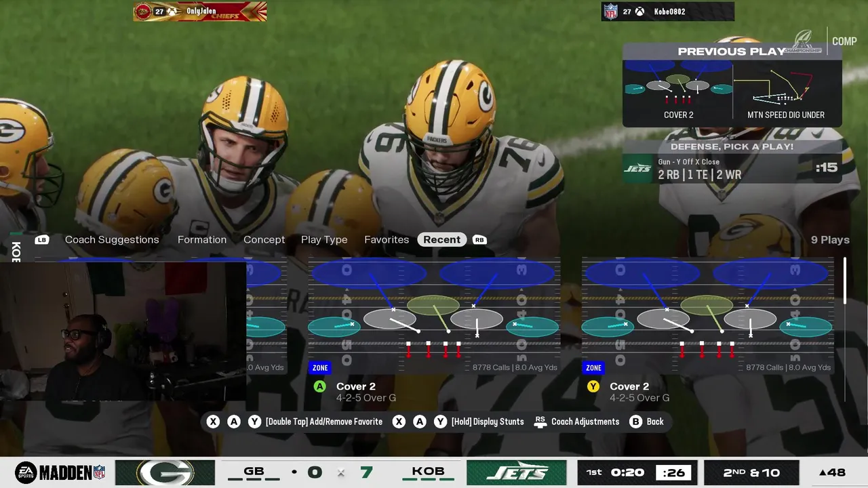Click the play list scrollbar
Image resolution: width=868 pixels, height=488 pixels.
(x=845, y=281)
